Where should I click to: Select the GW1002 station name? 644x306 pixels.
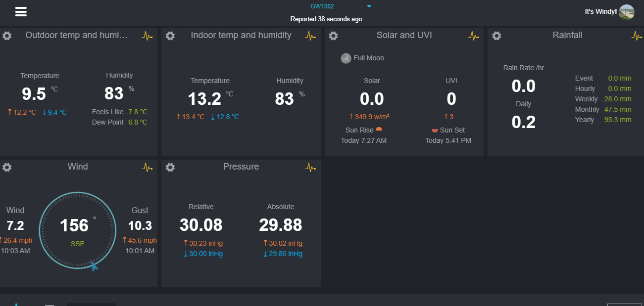(322, 6)
